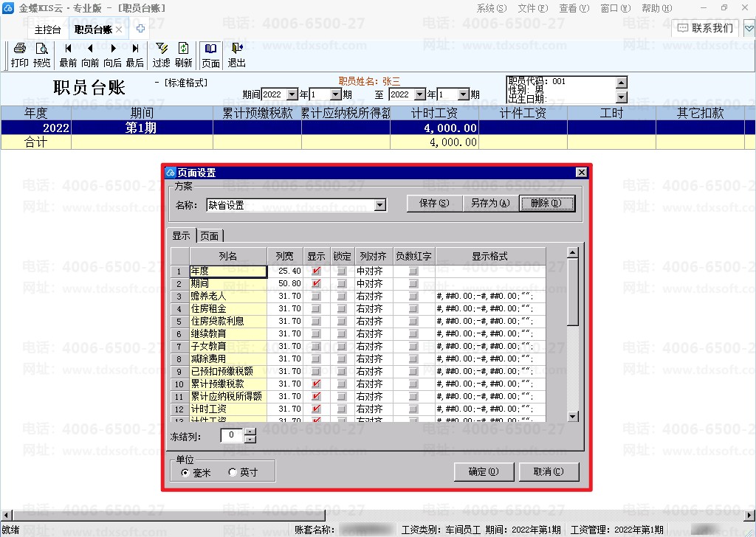Open the 过滤 filter tool
This screenshot has width=756, height=537.
coord(162,55)
